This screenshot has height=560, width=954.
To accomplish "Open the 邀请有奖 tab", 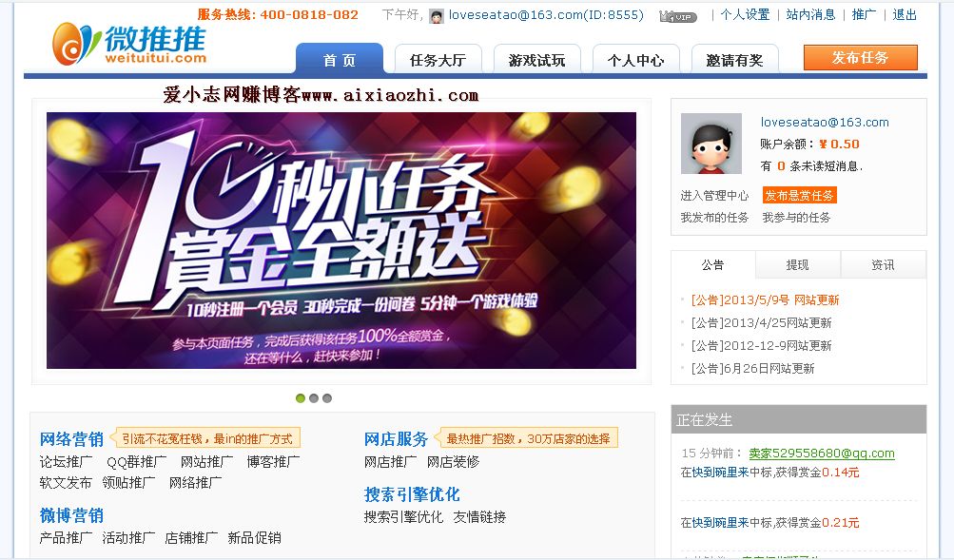I will pos(734,60).
